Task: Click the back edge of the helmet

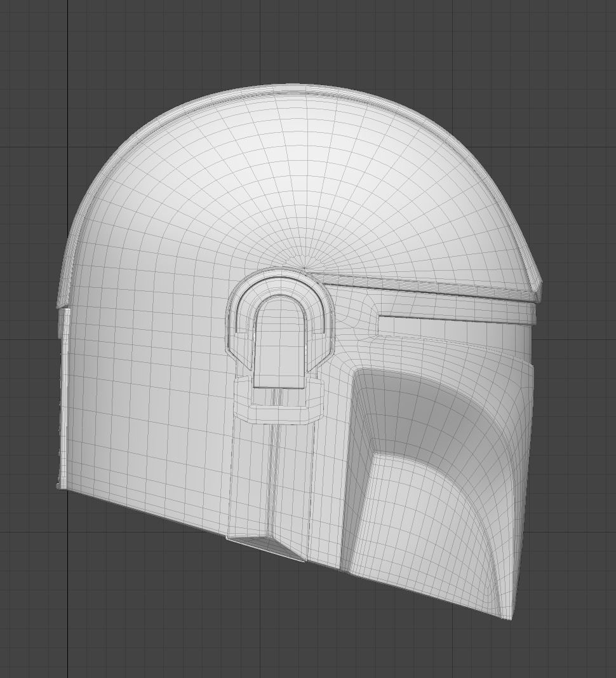Action: (x=64, y=394)
